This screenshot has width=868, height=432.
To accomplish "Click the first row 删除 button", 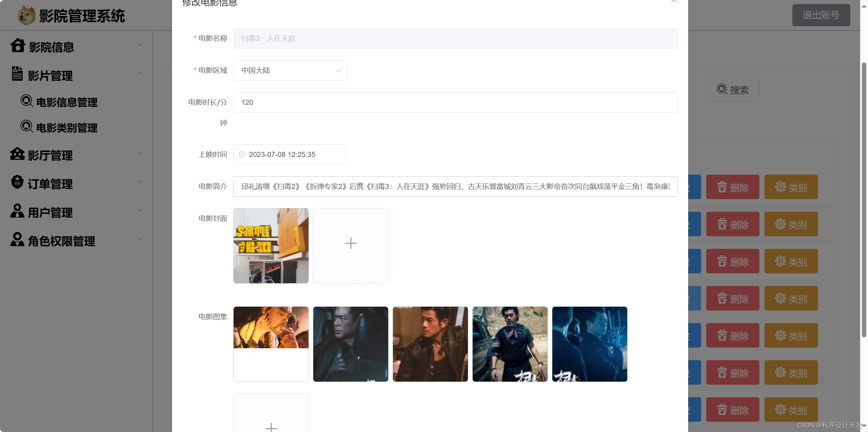I will [732, 187].
